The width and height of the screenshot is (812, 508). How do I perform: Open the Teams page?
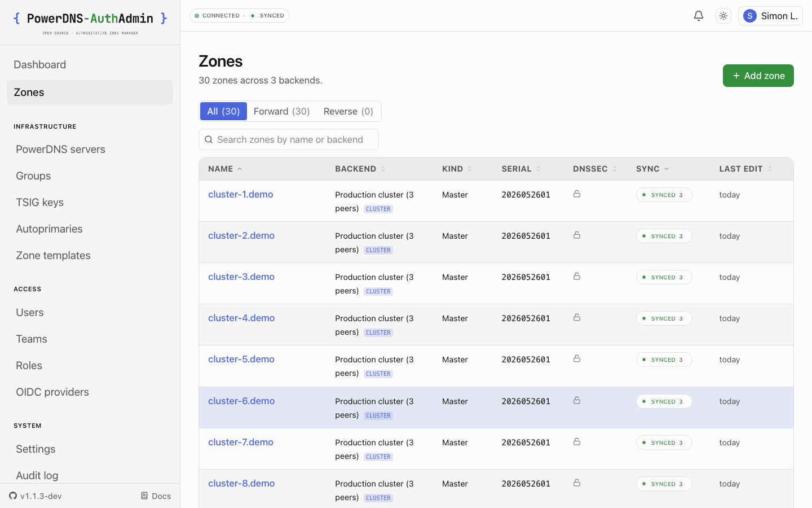tap(90, 339)
